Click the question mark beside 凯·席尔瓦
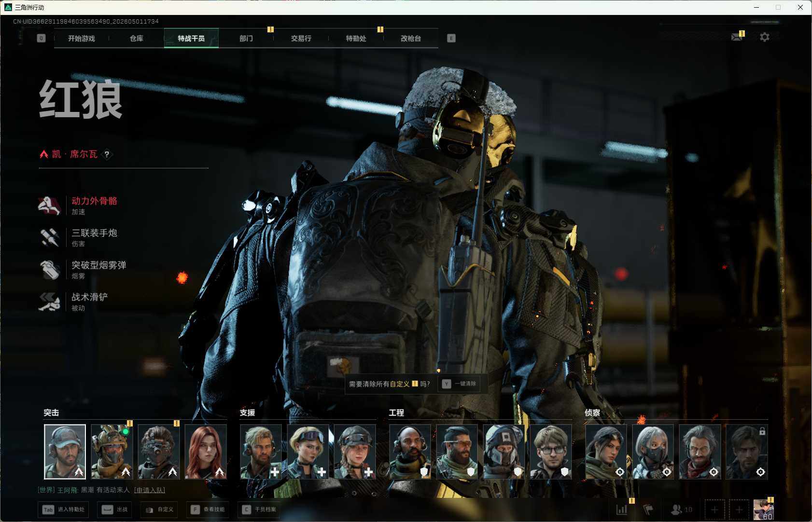Screen dimensions: 812x522 coord(107,154)
